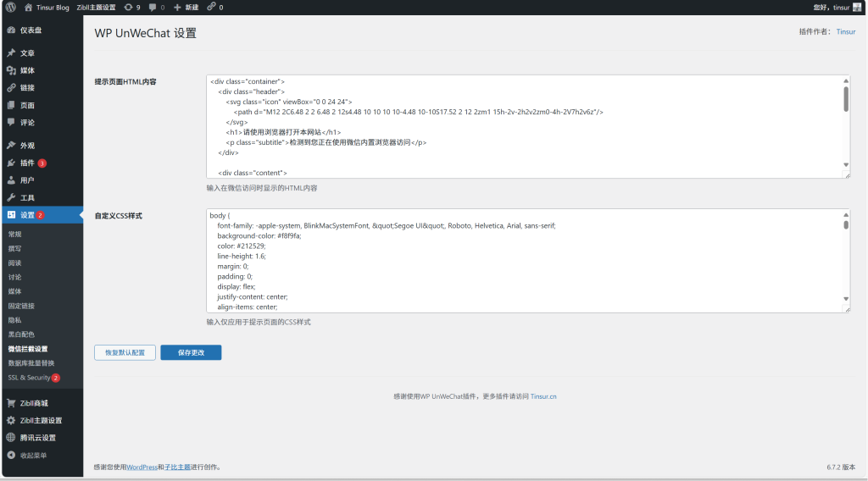Viewport: 868px width, 481px height.
Task: Expand the 外观 appearance menu
Action: [27, 146]
